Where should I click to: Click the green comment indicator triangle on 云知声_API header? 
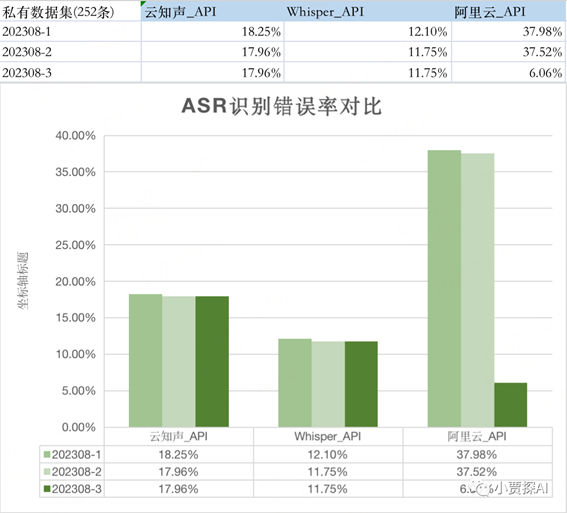coord(143,3)
